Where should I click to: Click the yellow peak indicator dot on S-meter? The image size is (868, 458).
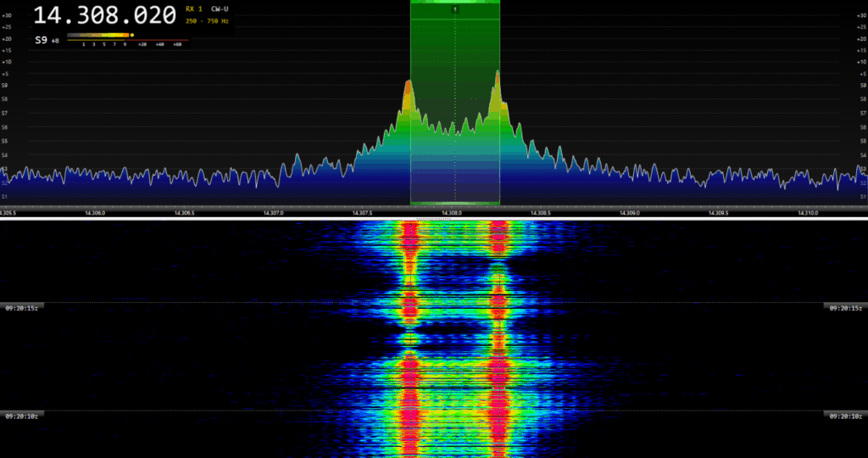[x=132, y=36]
